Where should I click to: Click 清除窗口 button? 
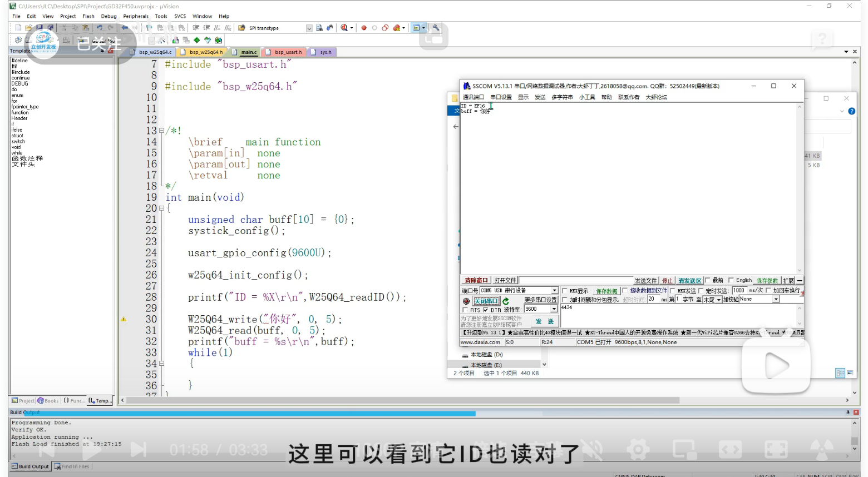(476, 280)
